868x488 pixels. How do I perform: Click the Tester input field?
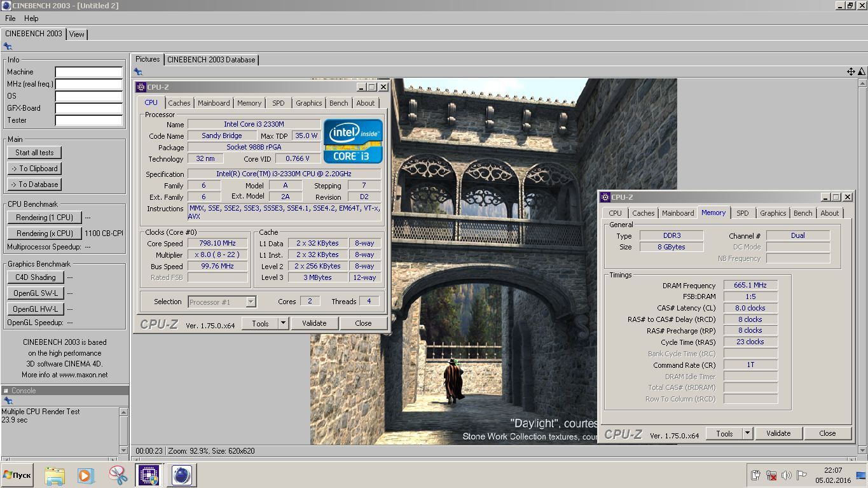click(x=88, y=120)
